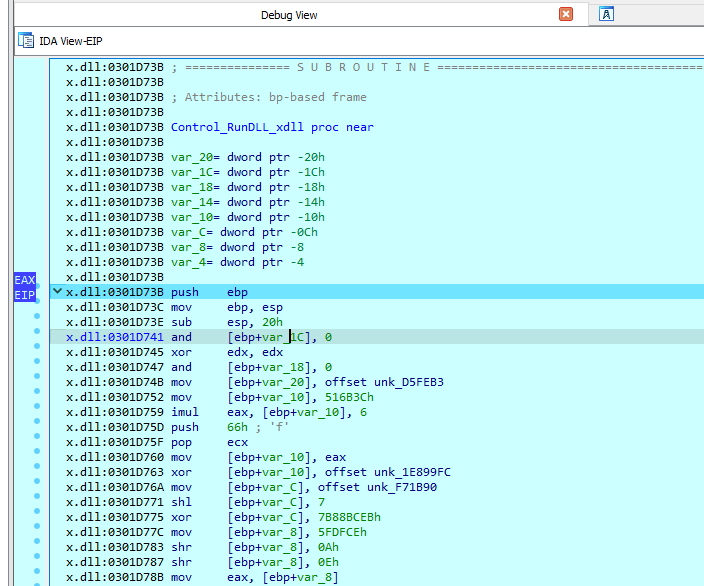The width and height of the screenshot is (704, 586).
Task: Click the Attributes: bp-based frame comment
Action: coord(268,97)
